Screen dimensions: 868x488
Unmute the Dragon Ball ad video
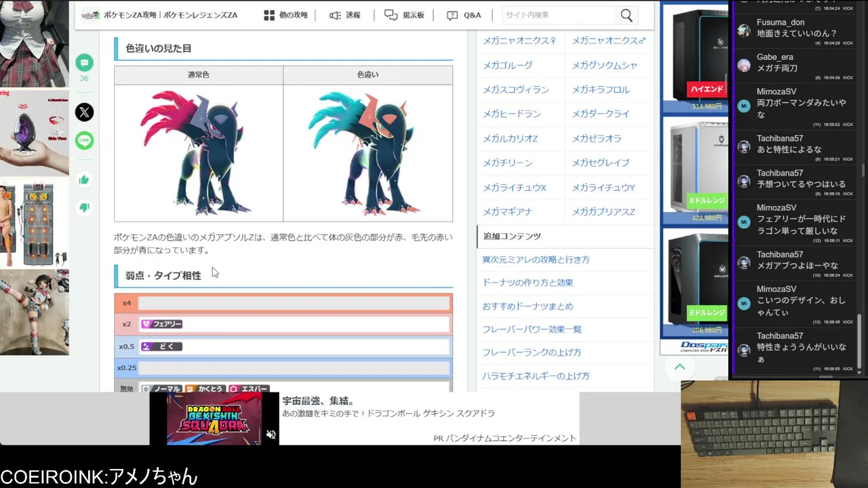click(x=271, y=434)
